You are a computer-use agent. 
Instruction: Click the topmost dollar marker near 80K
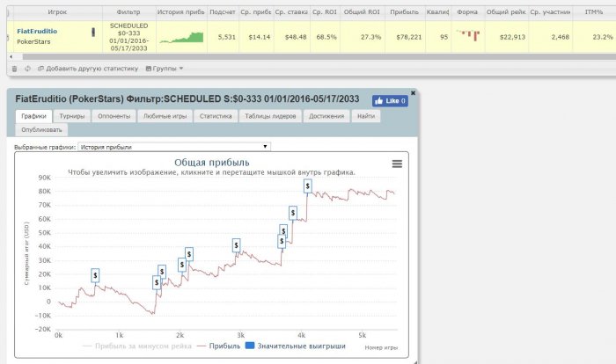coord(308,186)
